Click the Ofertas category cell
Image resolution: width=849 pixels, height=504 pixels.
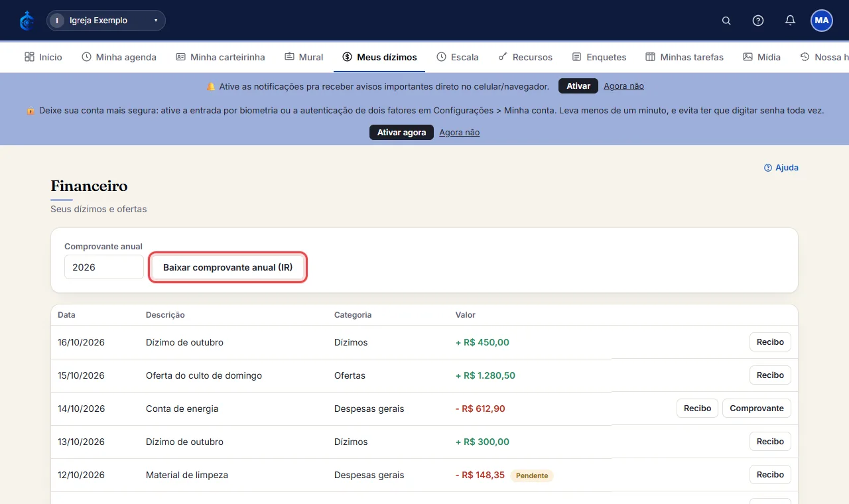coord(350,375)
